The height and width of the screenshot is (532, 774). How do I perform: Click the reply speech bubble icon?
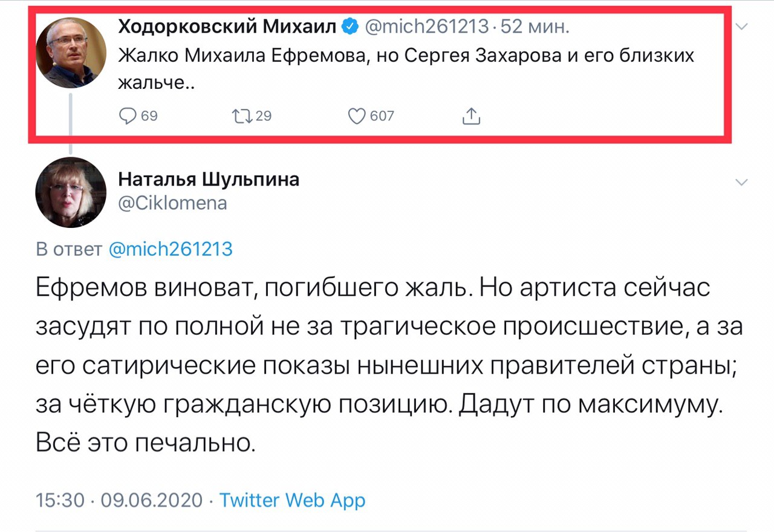(128, 116)
